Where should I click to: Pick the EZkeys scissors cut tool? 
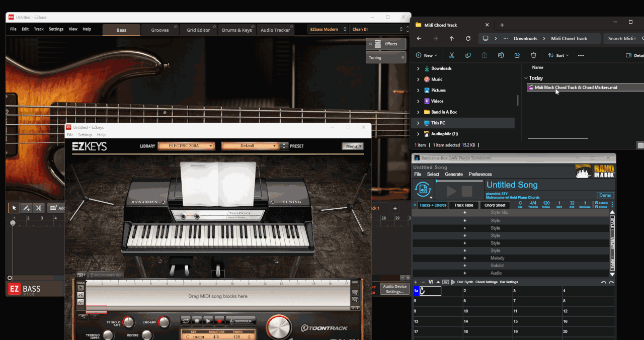(80, 295)
